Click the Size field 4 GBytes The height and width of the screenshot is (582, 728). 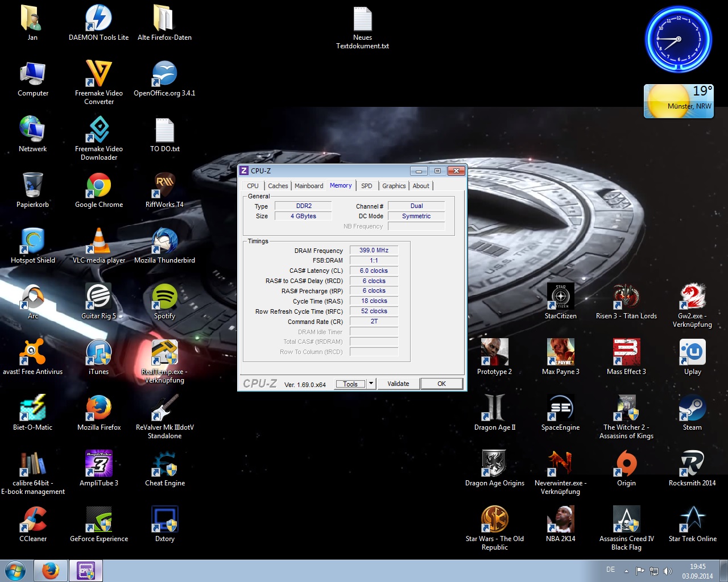(304, 216)
